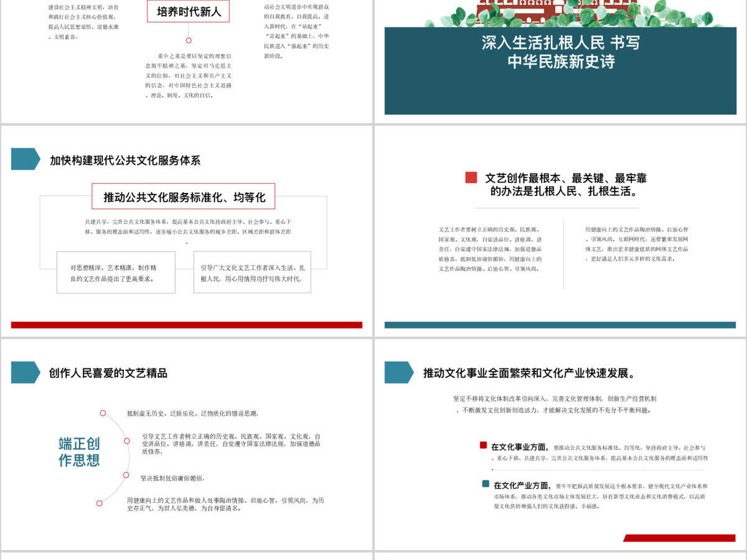The height and width of the screenshot is (560, 747).
Task: Click the teal arrow beside 加快构建现代公共文化服务体系
Action: click(26, 159)
